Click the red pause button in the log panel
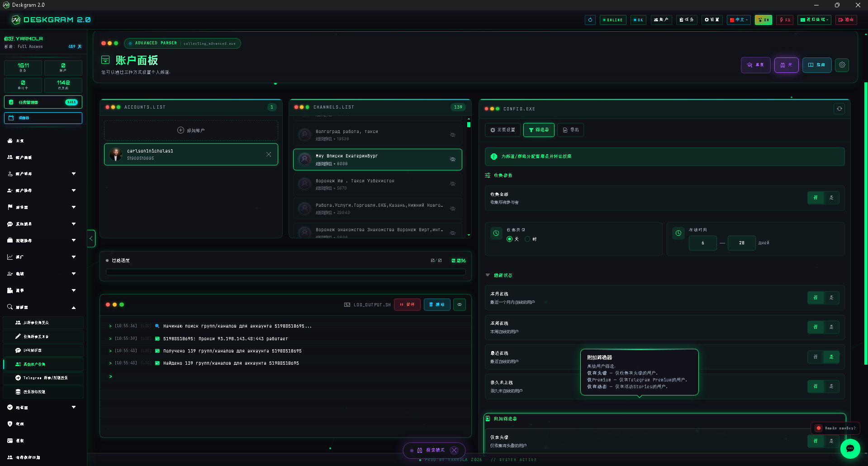Viewport: 868px width, 466px height. tap(407, 304)
